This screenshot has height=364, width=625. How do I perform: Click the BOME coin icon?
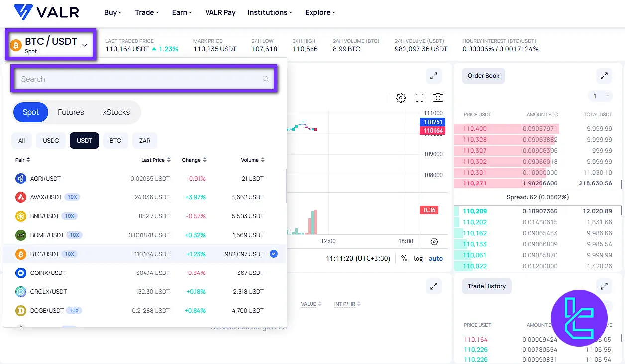tap(21, 235)
